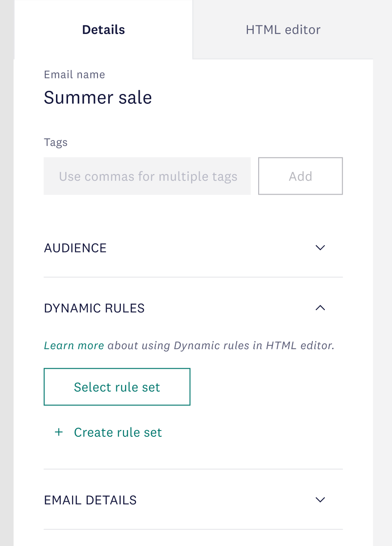Click the Add tag button

click(x=300, y=176)
